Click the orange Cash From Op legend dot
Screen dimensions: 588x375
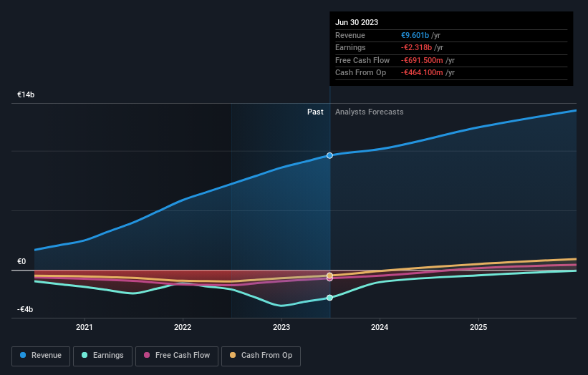(x=233, y=355)
